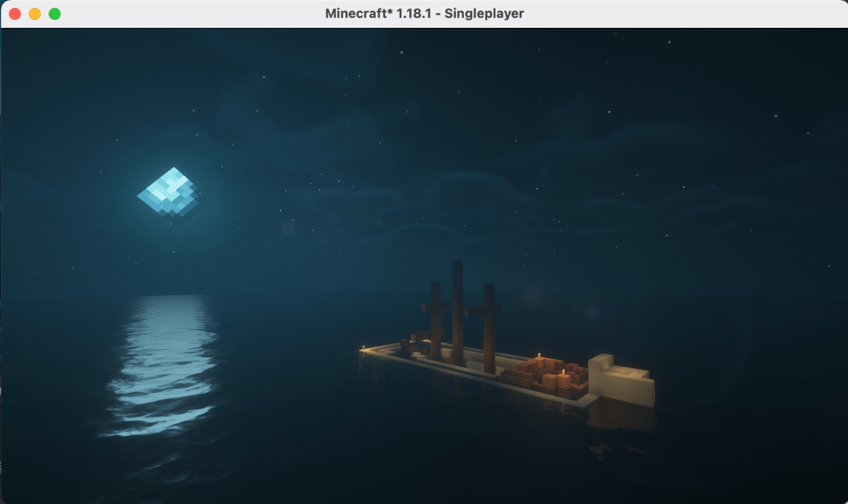Viewport: 848px width, 504px height.
Task: Click the barrel on the forward deck
Action: point(403,342)
